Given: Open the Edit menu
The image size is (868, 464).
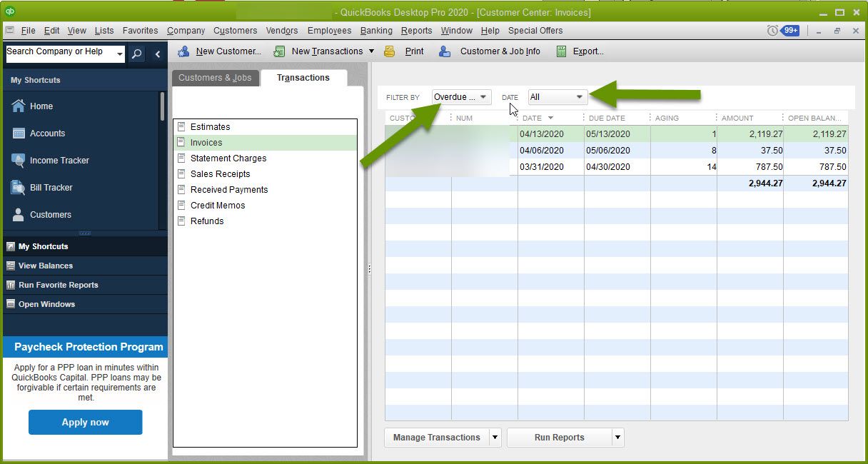Looking at the screenshot, I should tap(51, 31).
